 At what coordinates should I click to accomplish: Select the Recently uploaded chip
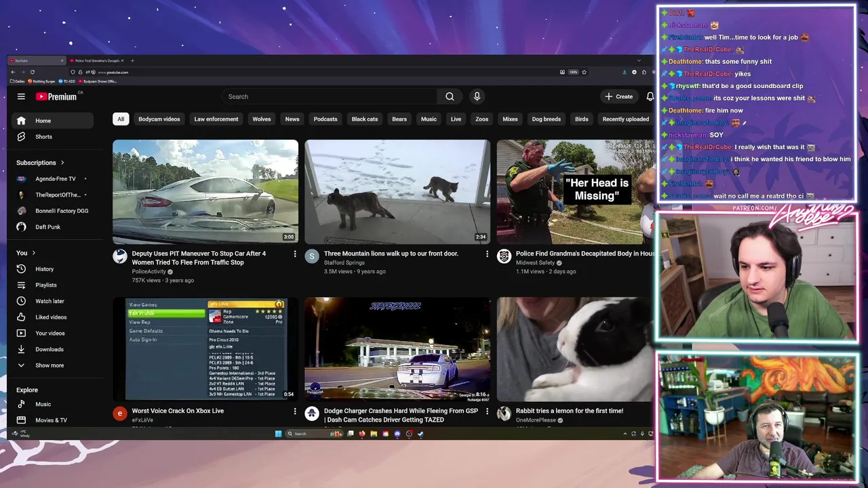click(x=626, y=119)
